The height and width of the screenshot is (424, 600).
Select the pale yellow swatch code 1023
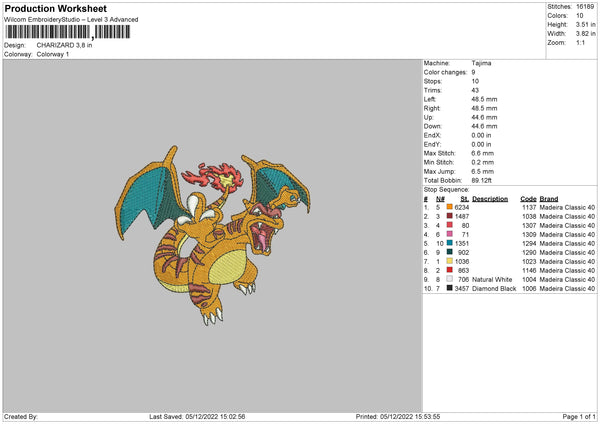click(450, 261)
